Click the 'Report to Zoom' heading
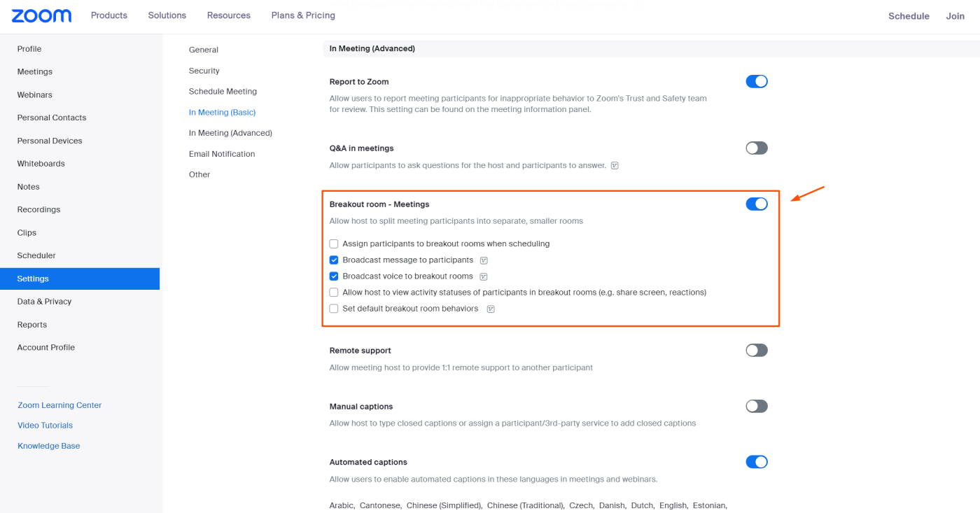Viewport: 980px width, 513px height. click(359, 82)
